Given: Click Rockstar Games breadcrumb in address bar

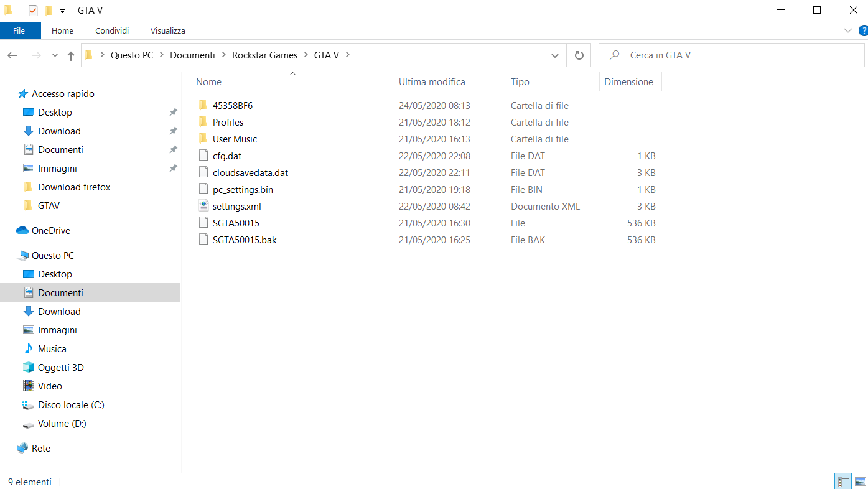Looking at the screenshot, I should pyautogui.click(x=265, y=55).
